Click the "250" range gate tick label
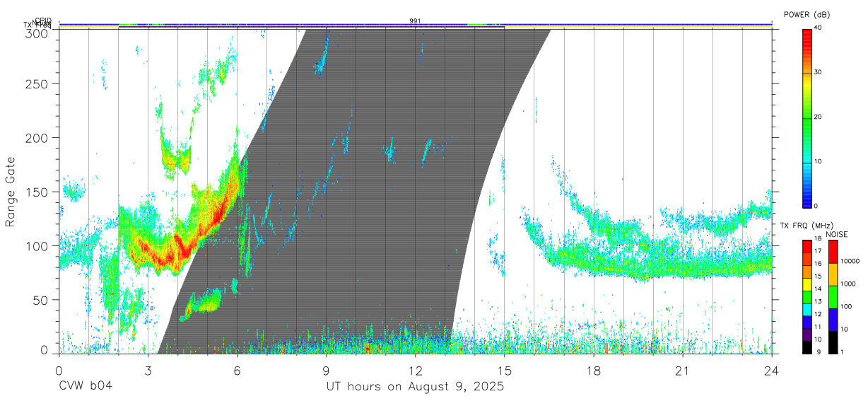 [x=38, y=83]
